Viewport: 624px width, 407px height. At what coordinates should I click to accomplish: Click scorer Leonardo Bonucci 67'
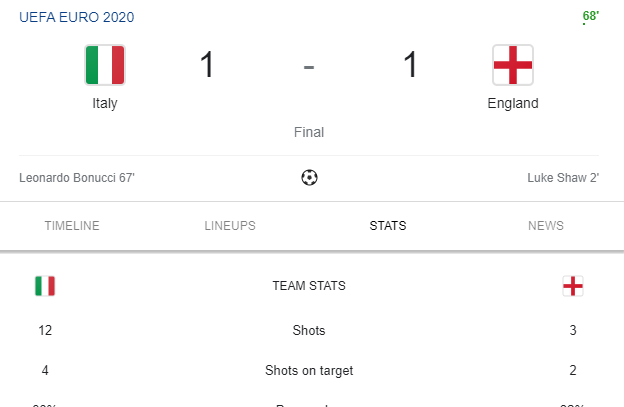click(x=77, y=178)
